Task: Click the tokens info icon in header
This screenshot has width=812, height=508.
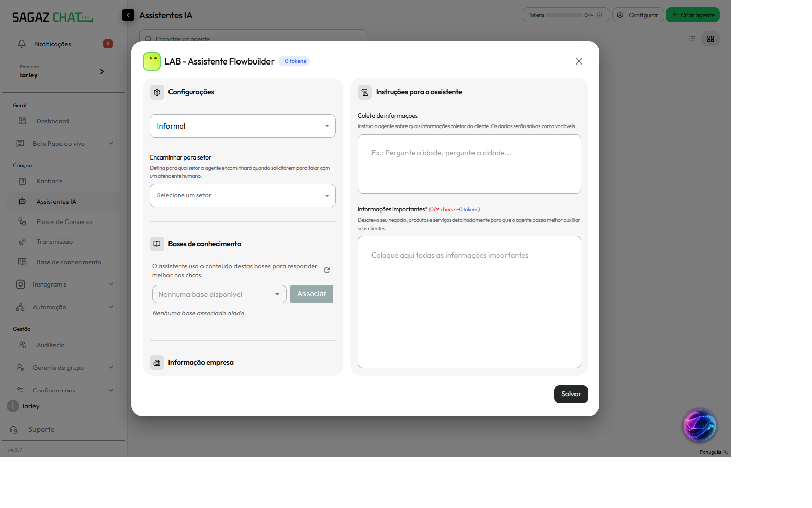Action: [599, 15]
